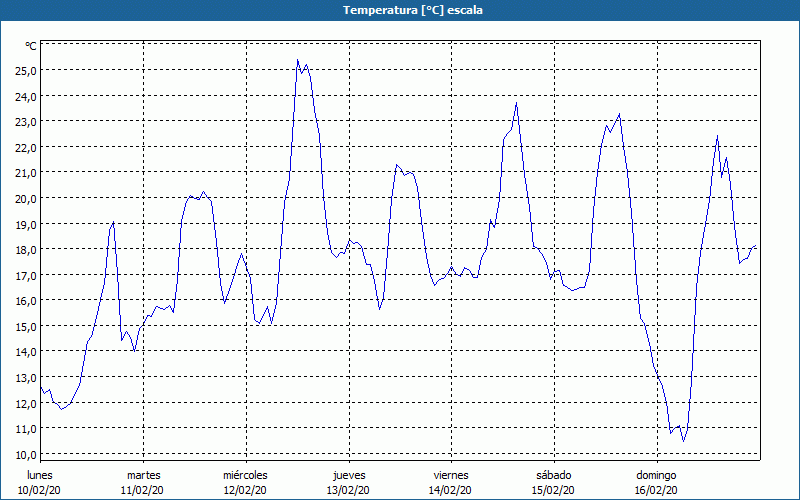This screenshot has height=500, width=800.
Task: Click the 'lunes' day label
Action: click(39, 475)
